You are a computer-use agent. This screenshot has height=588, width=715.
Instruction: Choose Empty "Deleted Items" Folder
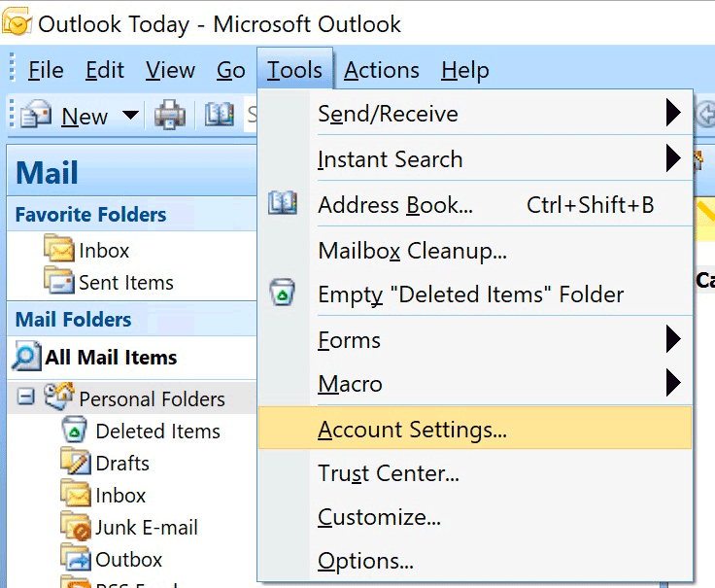pyautogui.click(x=475, y=294)
